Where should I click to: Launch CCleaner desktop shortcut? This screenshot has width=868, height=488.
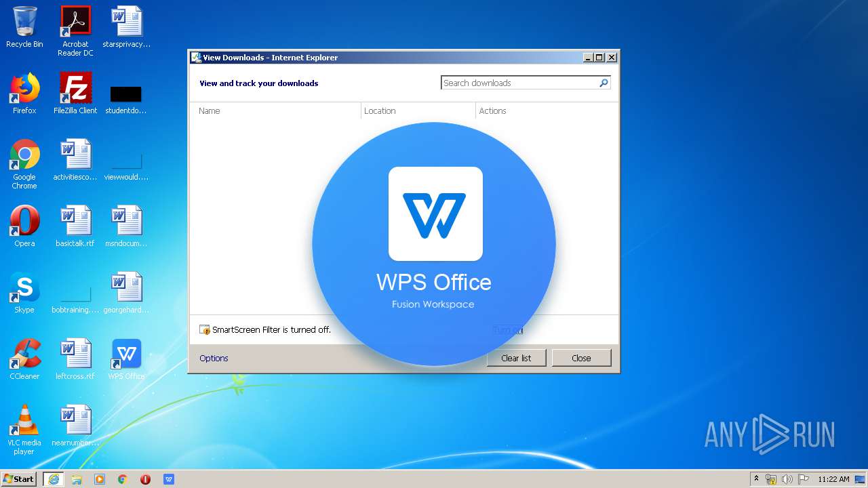24,359
